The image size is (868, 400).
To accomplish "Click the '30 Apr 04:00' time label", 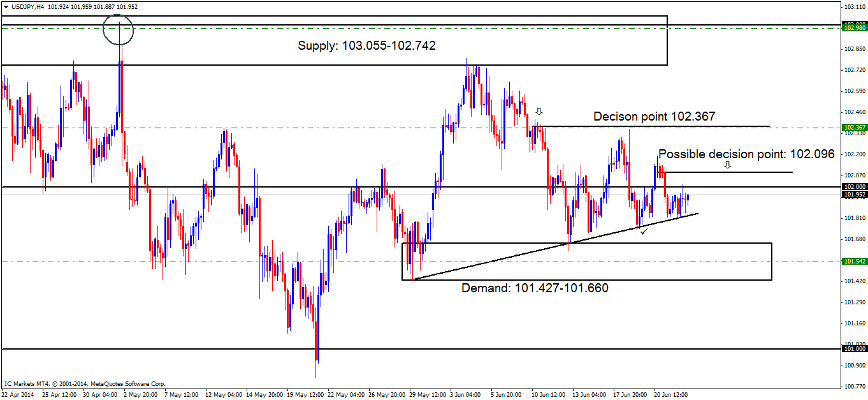I will point(99,394).
